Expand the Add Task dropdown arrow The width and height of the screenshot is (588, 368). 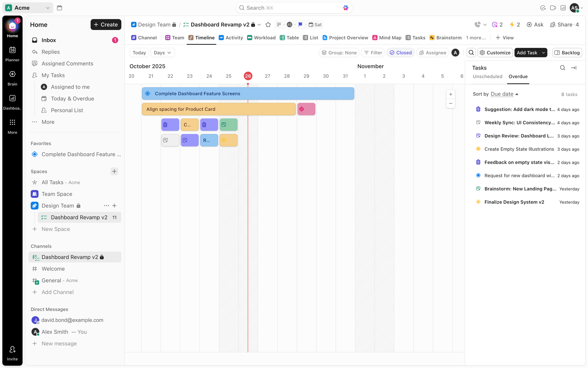point(544,52)
